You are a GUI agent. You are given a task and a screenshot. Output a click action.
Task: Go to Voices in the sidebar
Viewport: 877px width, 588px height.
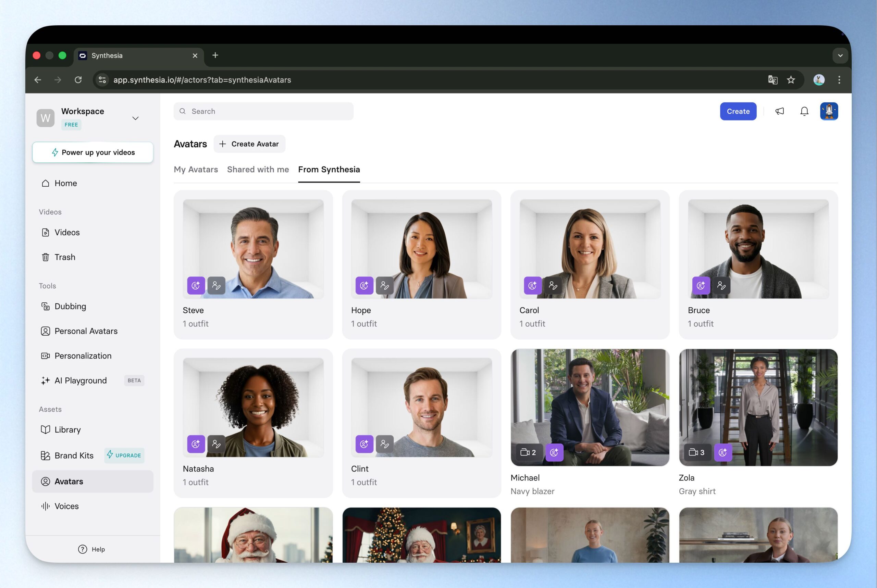(x=66, y=506)
